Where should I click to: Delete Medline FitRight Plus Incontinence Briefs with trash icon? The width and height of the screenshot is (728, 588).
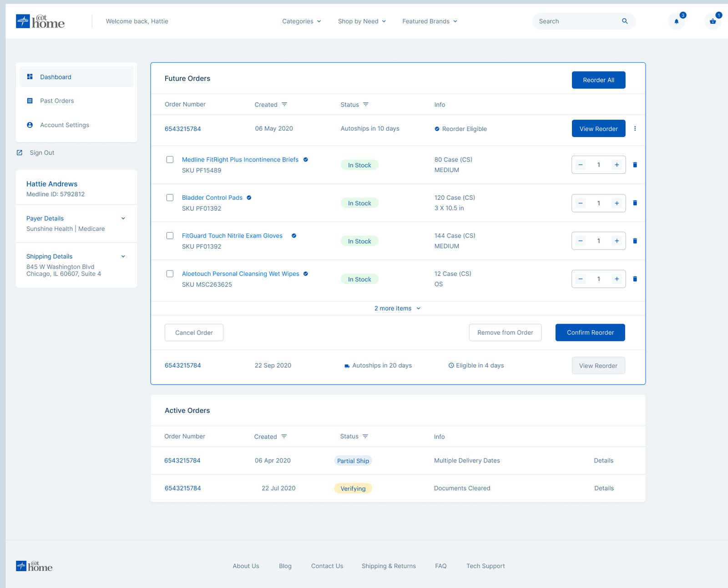635,165
